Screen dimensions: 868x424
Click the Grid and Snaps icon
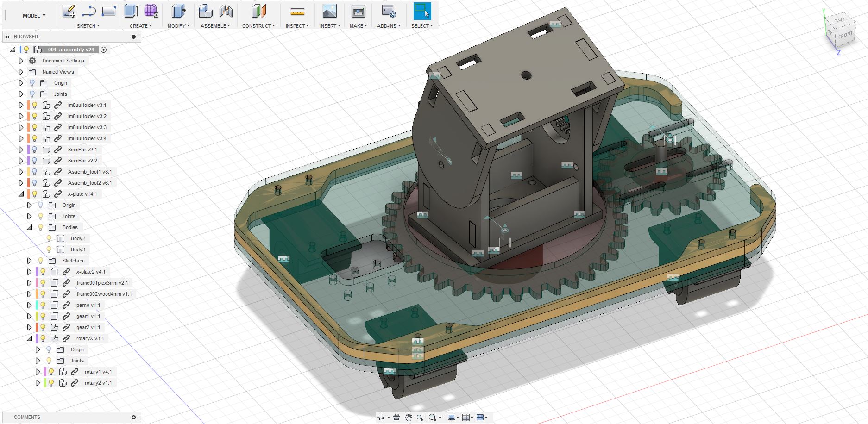pyautogui.click(x=466, y=418)
